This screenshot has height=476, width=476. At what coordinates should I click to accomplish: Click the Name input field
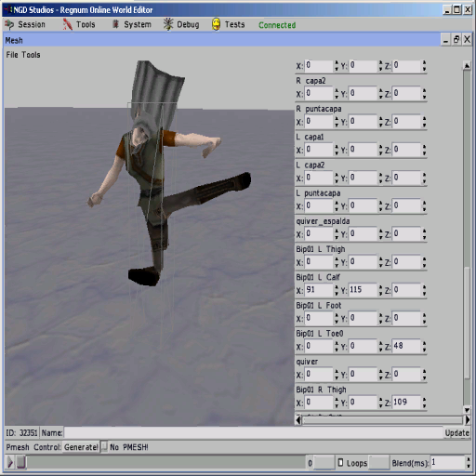(254, 432)
